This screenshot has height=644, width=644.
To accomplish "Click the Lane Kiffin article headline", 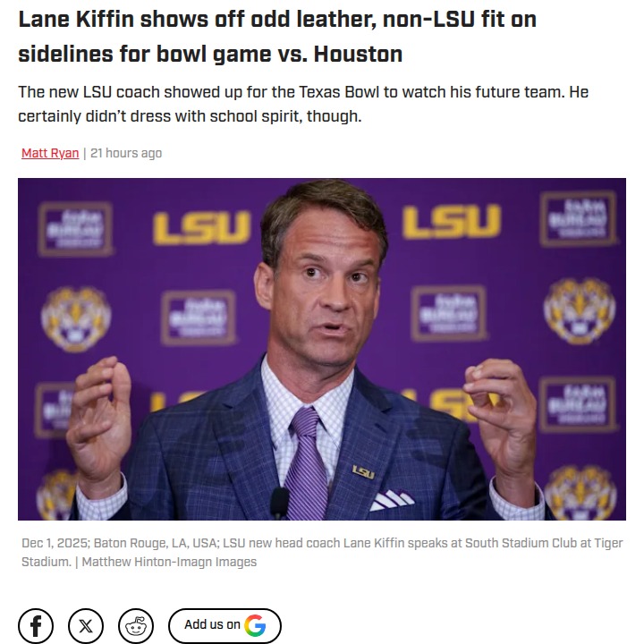I will [277, 36].
